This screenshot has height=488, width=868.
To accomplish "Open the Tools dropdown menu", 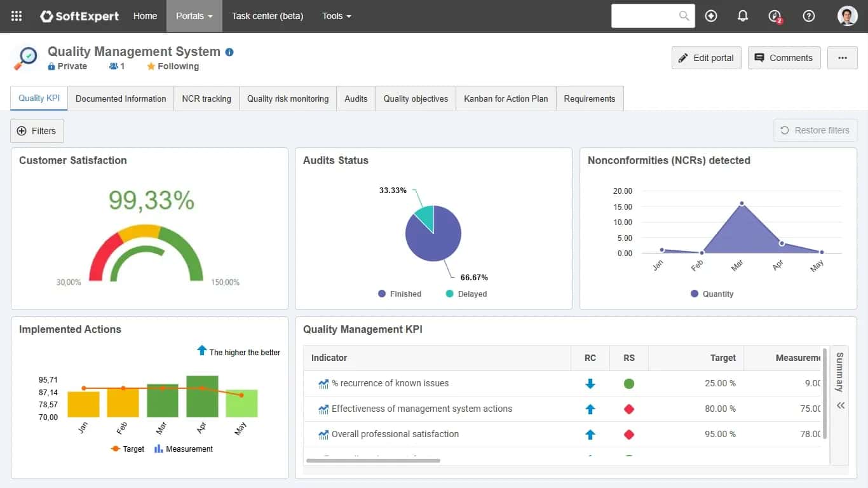I will [336, 16].
